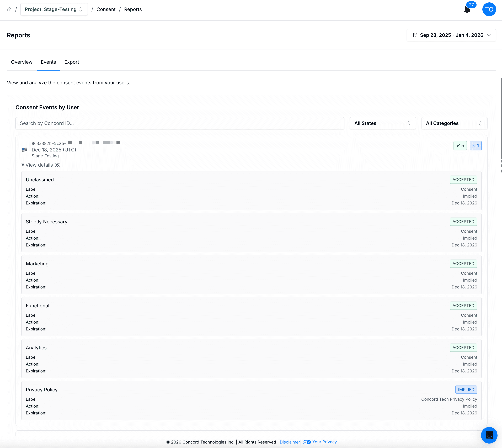
Task: Open the TO user avatar menu
Action: coord(489,9)
